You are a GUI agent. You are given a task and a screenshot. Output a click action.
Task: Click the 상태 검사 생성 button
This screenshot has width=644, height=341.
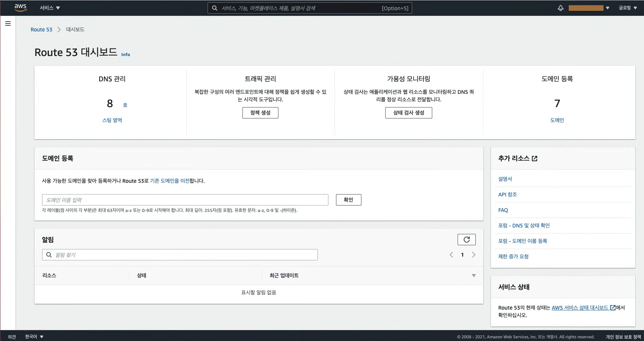408,113
